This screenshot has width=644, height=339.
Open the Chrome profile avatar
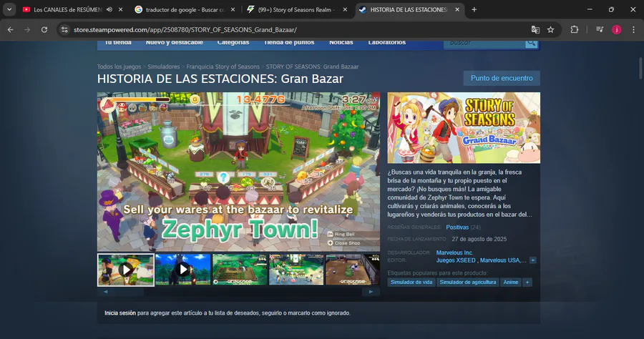click(x=617, y=29)
